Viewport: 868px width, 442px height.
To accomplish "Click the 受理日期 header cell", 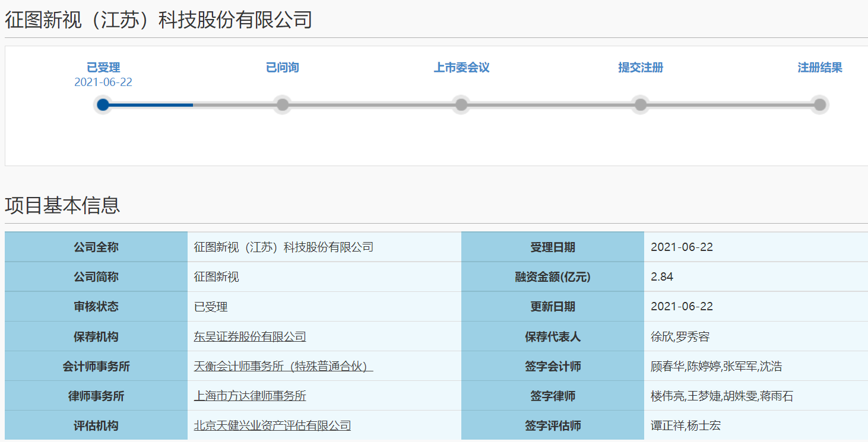I will [553, 247].
